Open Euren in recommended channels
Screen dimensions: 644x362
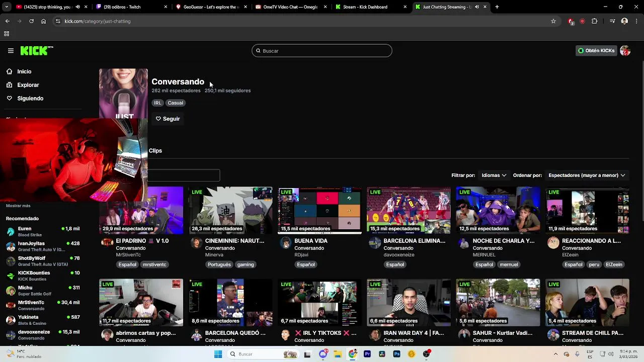(43, 231)
